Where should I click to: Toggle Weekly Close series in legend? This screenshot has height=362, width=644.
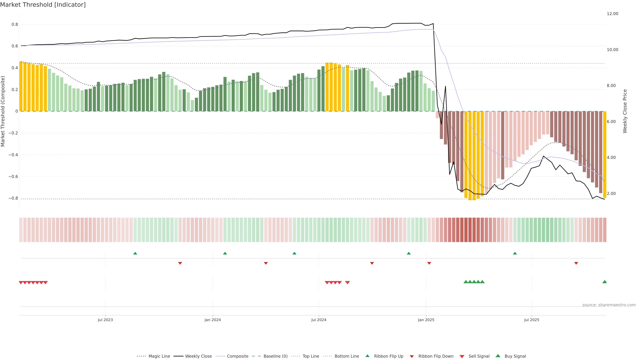[x=198, y=356]
